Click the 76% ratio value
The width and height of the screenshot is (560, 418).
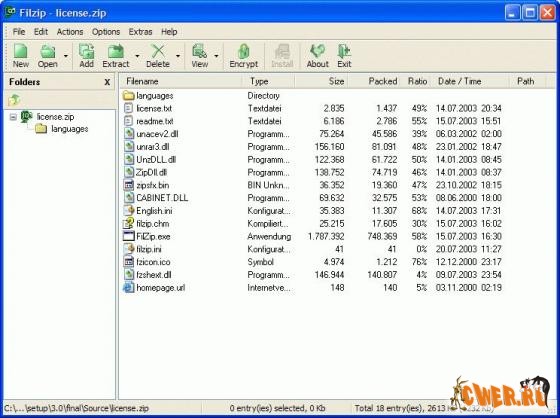(419, 262)
